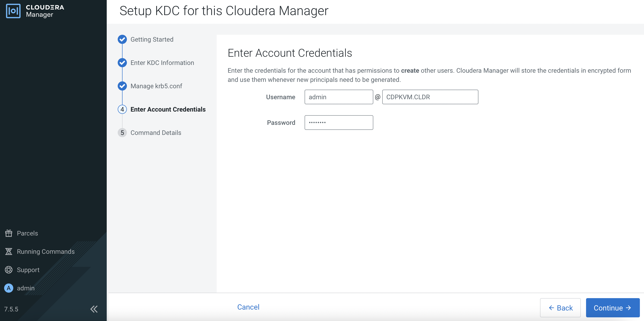The image size is (644, 321).
Task: Click the admin user avatar icon
Action: 9,288
